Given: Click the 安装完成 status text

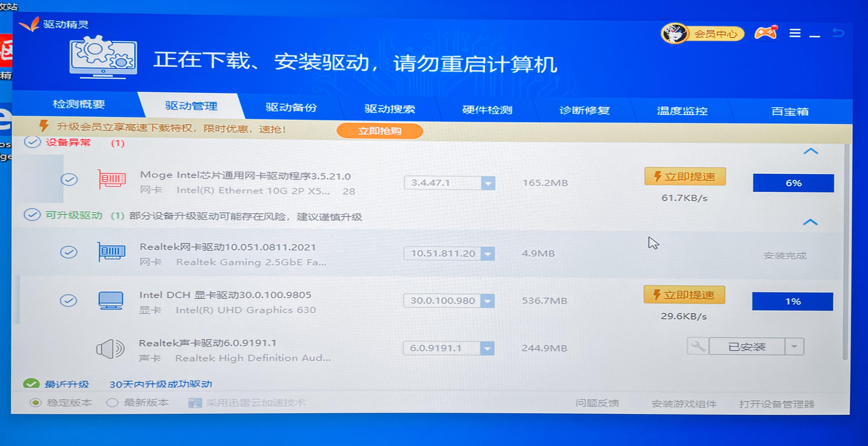Looking at the screenshot, I should pyautogui.click(x=785, y=256).
